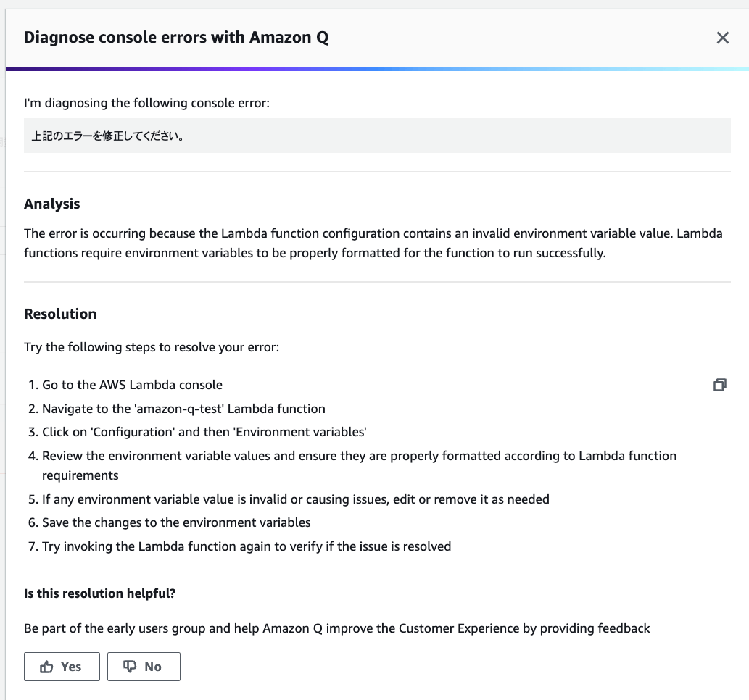This screenshot has height=700, width=749.
Task: Click the early users group feedback text
Action: [x=337, y=628]
